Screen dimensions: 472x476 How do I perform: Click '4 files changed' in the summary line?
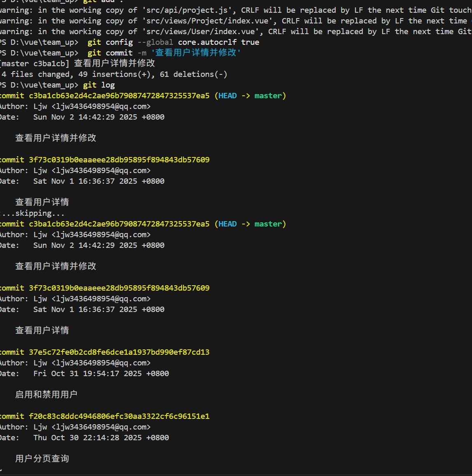pyautogui.click(x=37, y=74)
